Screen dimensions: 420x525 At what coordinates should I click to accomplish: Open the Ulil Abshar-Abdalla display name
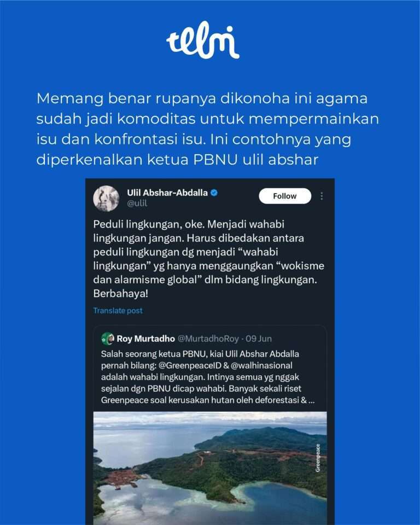[167, 192]
